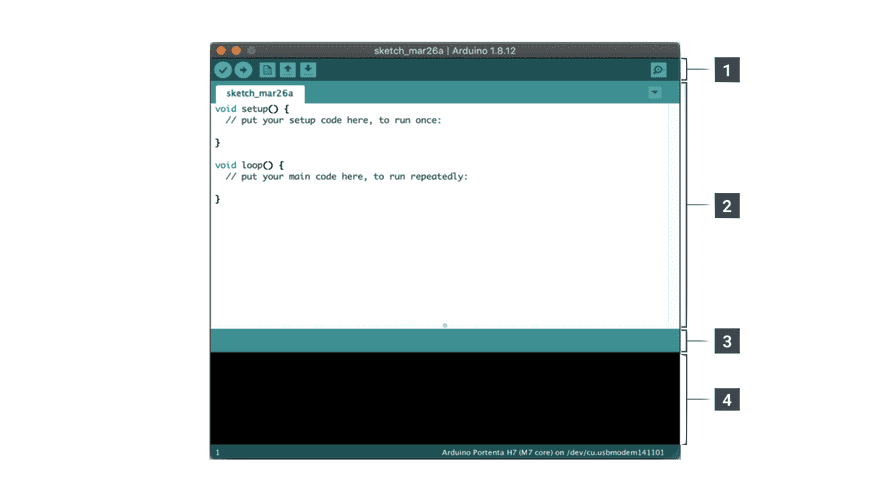Viewport: 890px width, 501px height.
Task: Click the 'run repeatedly' comment line
Action: click(346, 176)
